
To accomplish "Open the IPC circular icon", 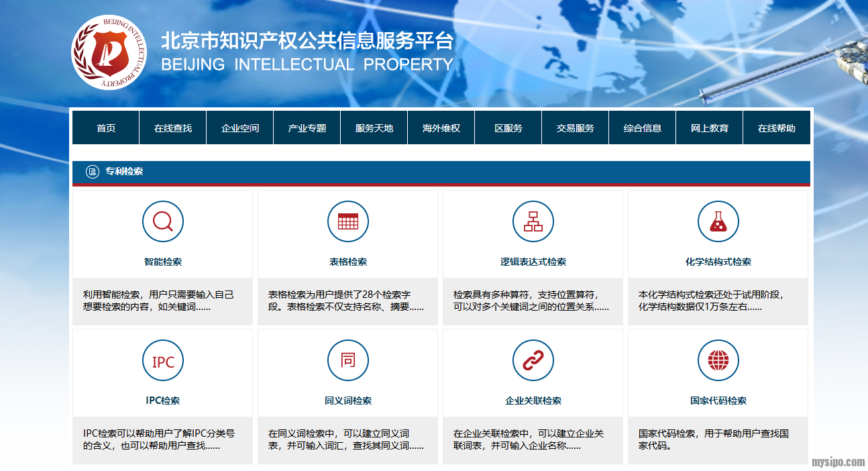I will (163, 361).
